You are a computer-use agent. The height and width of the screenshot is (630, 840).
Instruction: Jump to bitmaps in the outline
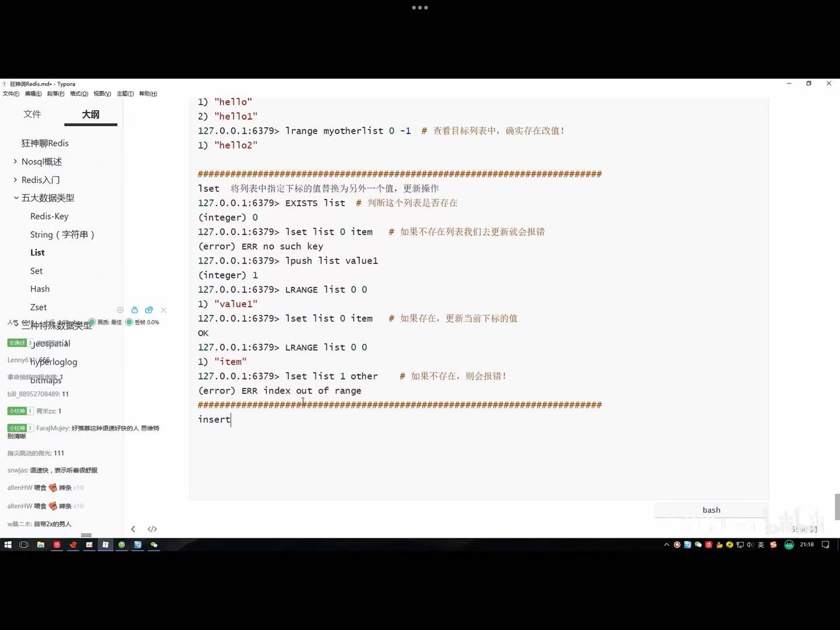point(45,380)
